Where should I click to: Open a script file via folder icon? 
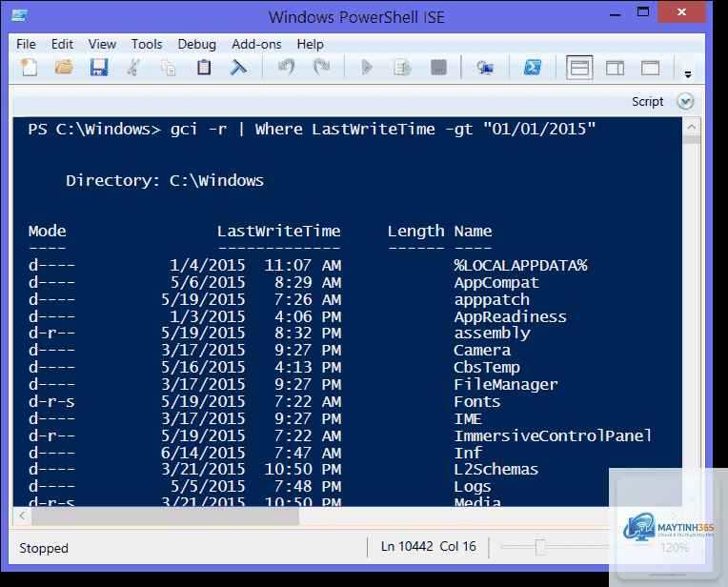point(64,68)
